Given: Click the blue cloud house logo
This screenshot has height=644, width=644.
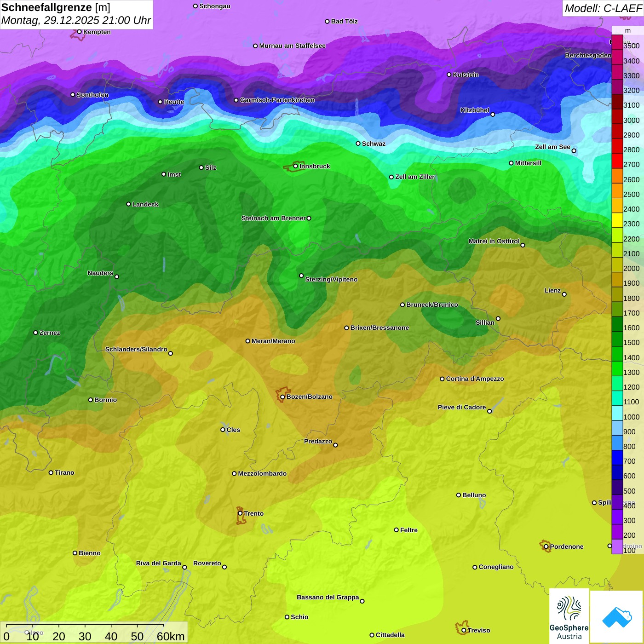Looking at the screenshot, I should coord(617,617).
